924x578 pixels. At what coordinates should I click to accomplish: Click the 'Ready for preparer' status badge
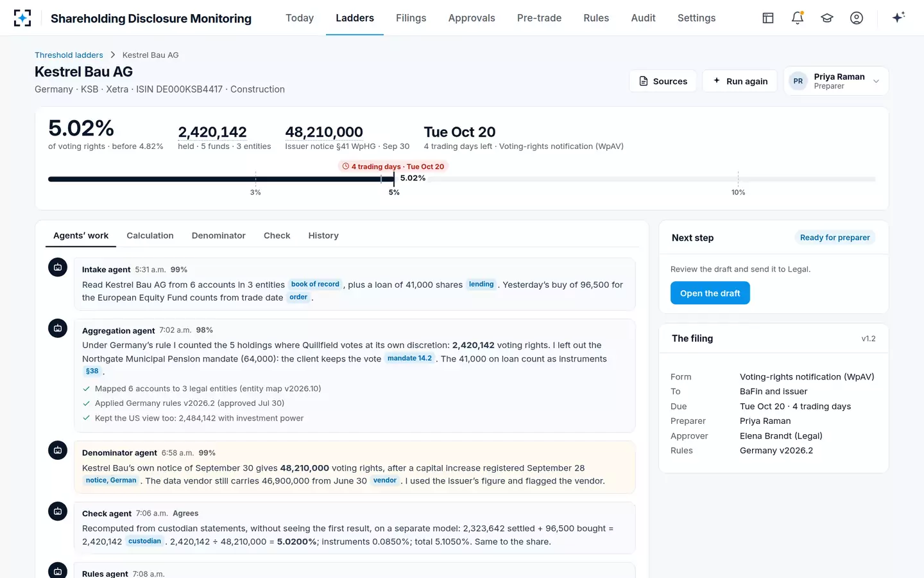coord(835,238)
